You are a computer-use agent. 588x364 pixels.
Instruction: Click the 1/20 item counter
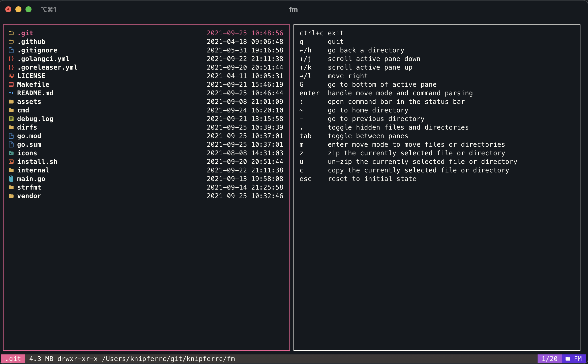click(x=549, y=359)
